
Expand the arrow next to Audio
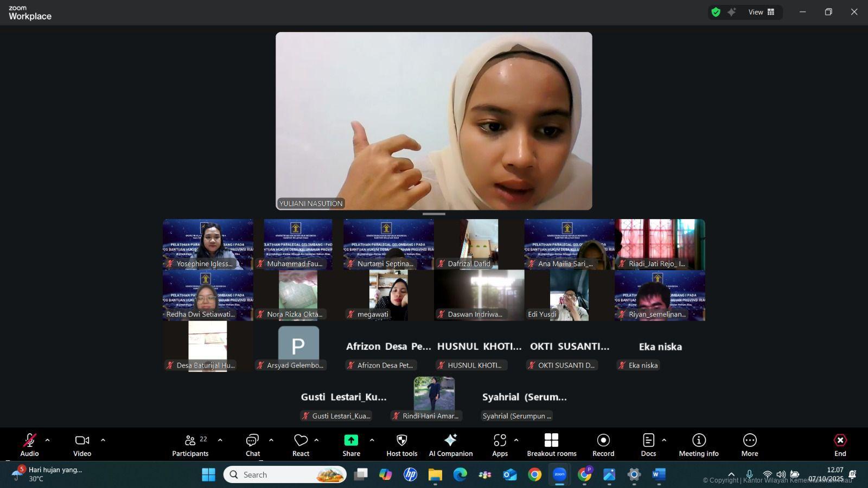[x=47, y=440]
